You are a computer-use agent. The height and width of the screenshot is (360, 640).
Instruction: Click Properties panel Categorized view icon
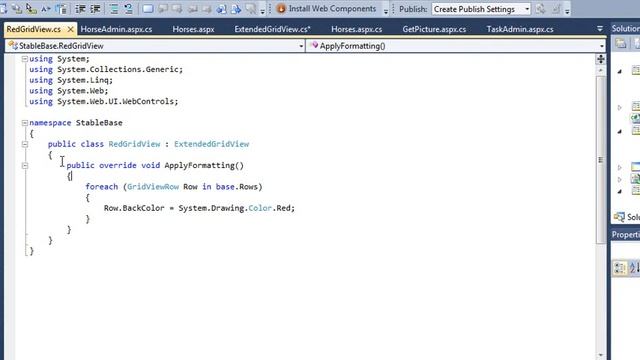620,268
